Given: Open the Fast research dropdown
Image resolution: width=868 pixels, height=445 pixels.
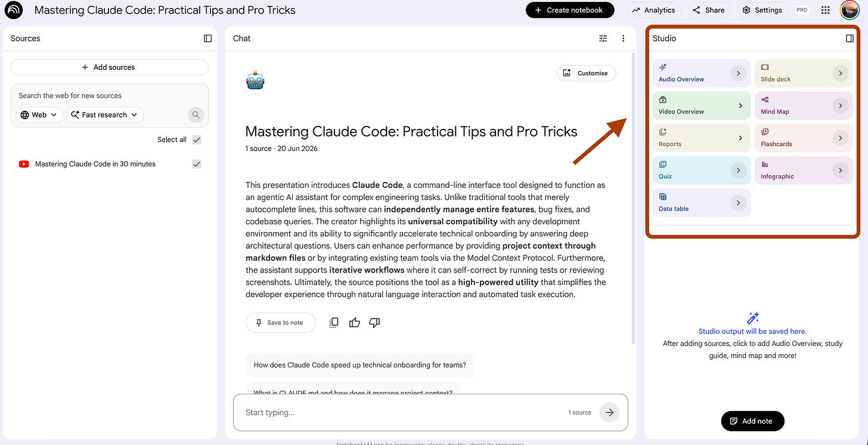Looking at the screenshot, I should (104, 115).
